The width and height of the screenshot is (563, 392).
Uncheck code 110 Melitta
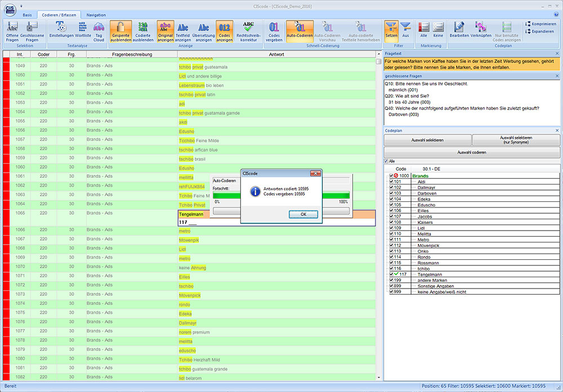tap(391, 234)
